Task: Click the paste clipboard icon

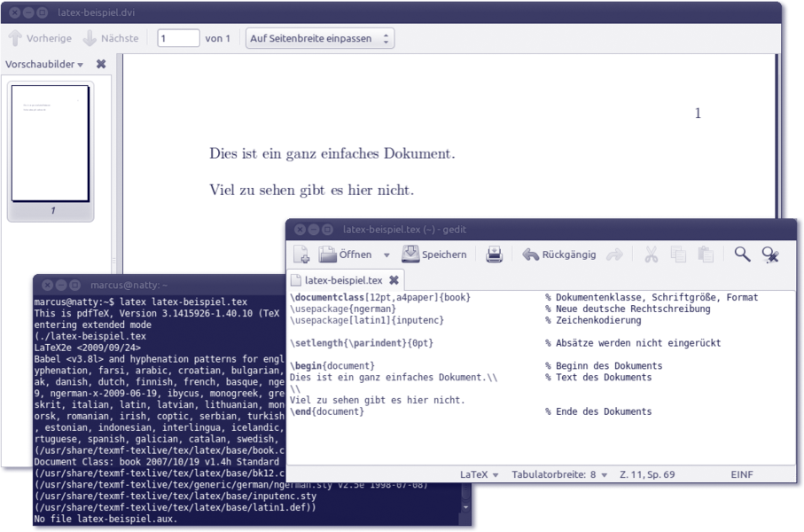Action: (706, 255)
